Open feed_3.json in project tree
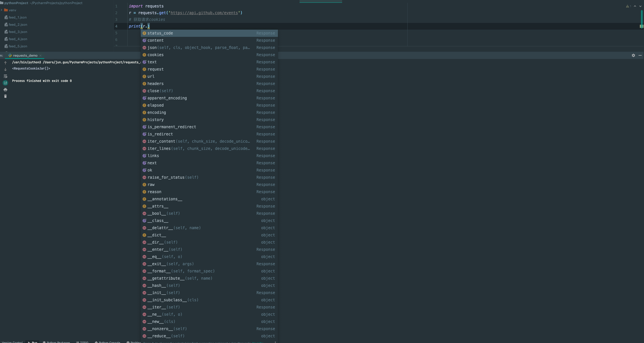 (x=18, y=32)
